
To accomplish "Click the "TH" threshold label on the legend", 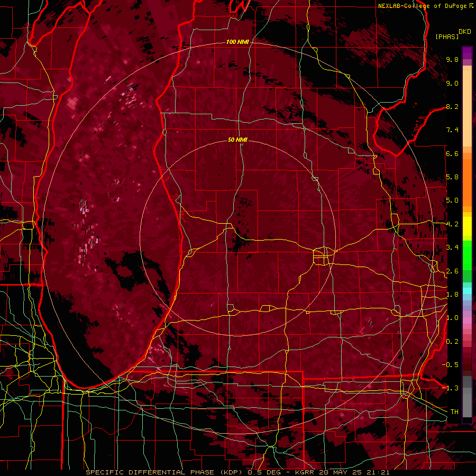I will pos(454,412).
